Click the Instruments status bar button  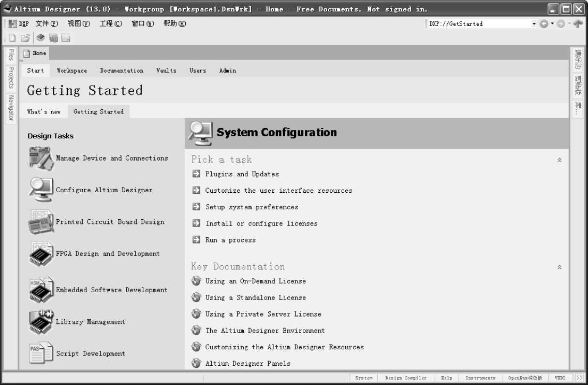tap(480, 378)
